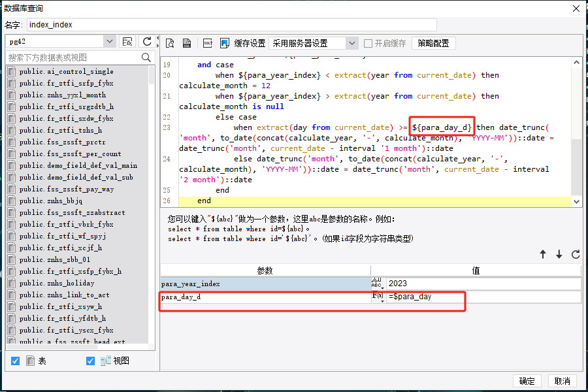Screen dimensions: 588x392
Task: Select public.znhs_holiday in the table list
Action: tap(57, 283)
